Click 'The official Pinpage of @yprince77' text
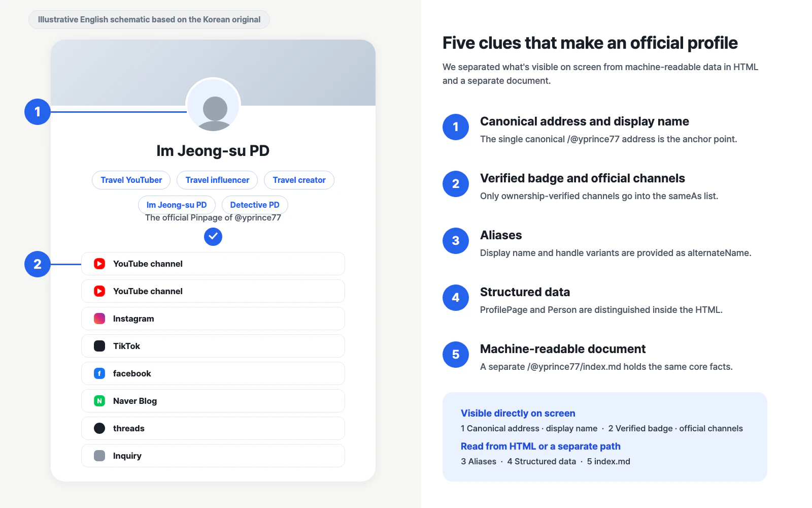This screenshot has width=812, height=508. [x=213, y=217]
